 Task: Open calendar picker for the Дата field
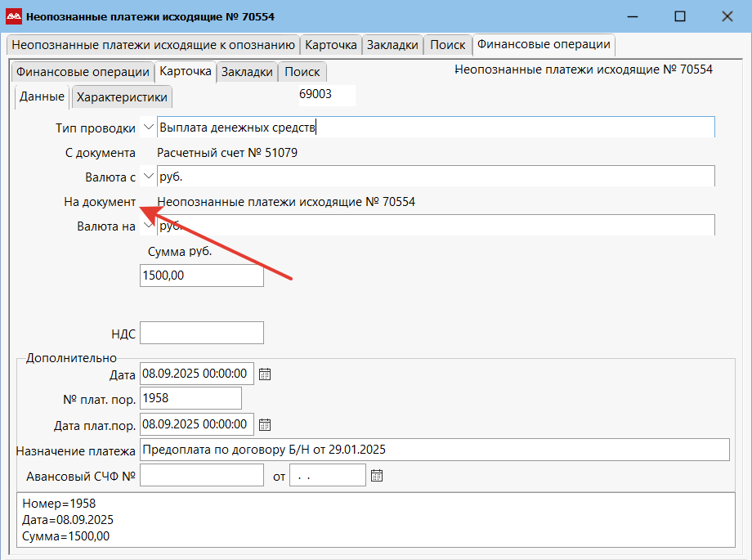(x=264, y=374)
